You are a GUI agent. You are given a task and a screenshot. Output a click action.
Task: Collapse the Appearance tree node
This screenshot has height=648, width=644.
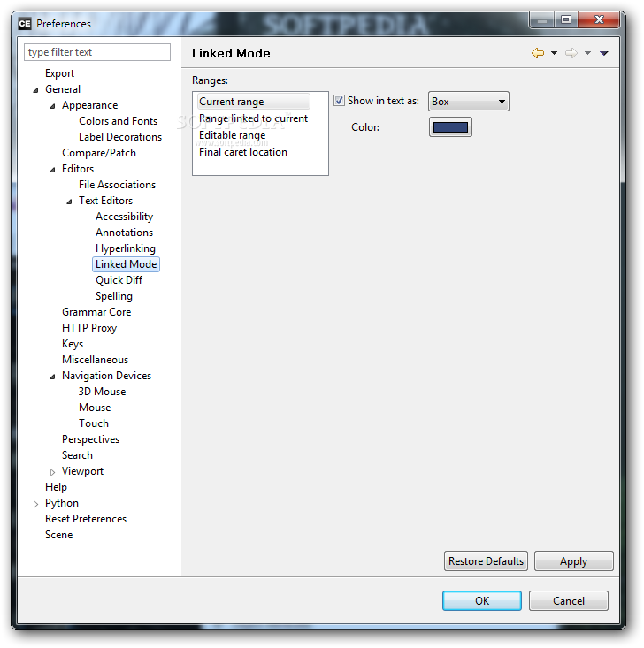click(x=52, y=106)
